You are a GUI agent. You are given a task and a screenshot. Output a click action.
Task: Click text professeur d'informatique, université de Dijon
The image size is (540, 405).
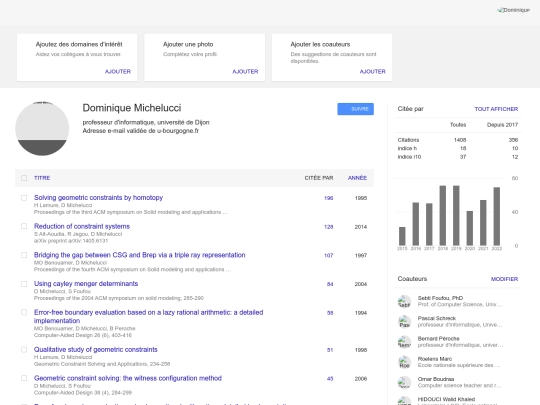tap(146, 123)
